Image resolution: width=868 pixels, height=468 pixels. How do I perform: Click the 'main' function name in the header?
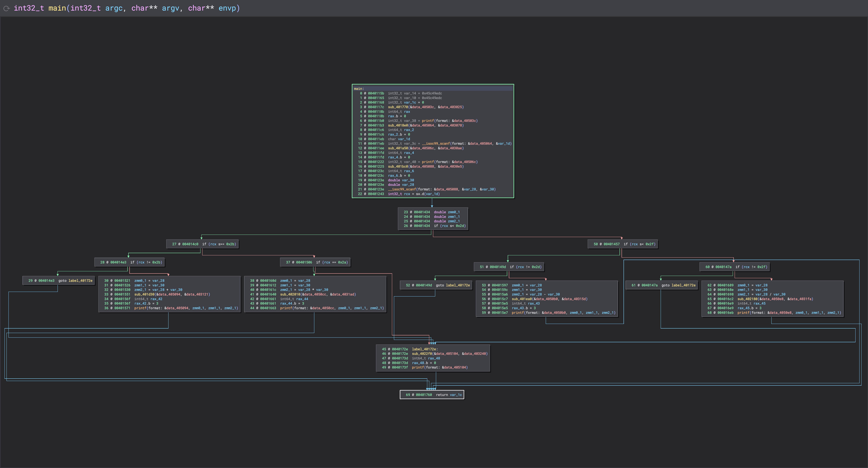point(57,8)
